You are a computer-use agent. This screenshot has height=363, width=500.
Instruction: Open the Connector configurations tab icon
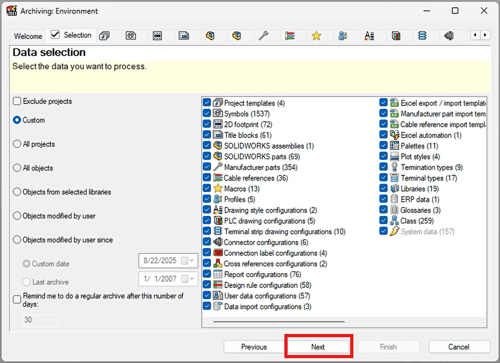click(x=449, y=35)
